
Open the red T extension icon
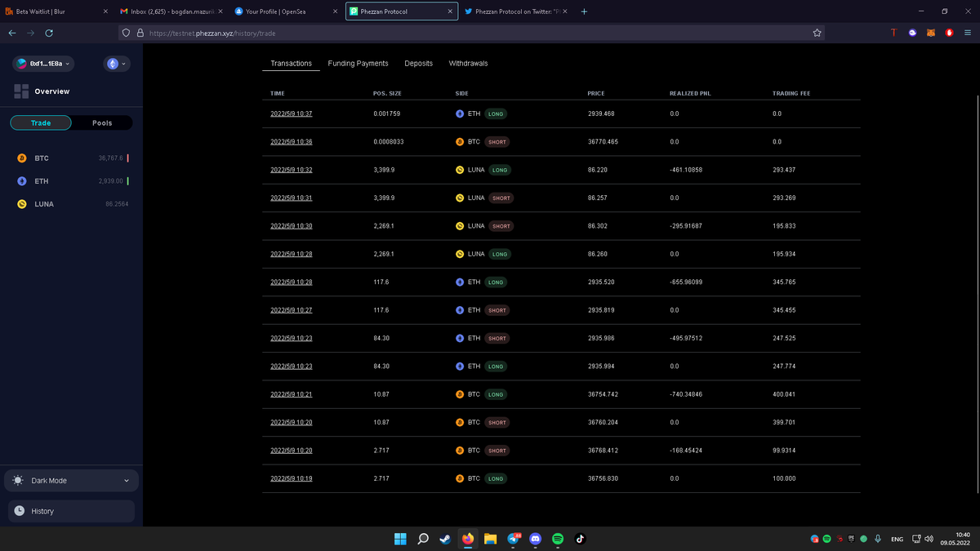click(x=893, y=33)
